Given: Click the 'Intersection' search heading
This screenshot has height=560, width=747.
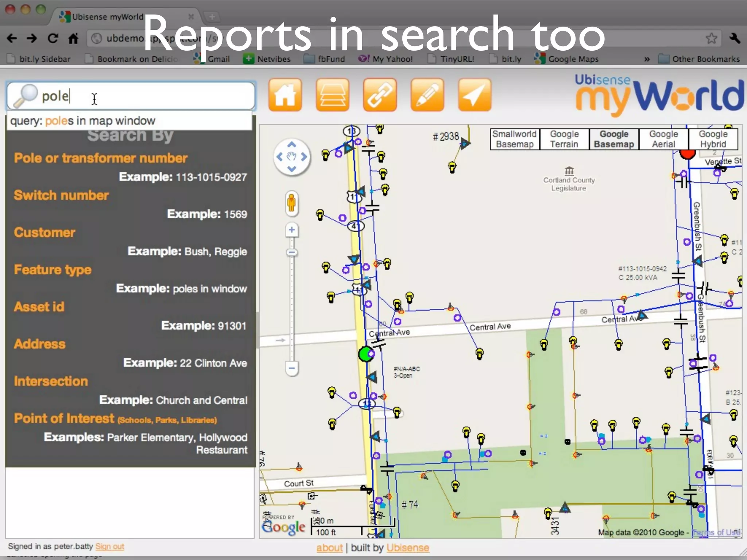Looking at the screenshot, I should coord(51,381).
